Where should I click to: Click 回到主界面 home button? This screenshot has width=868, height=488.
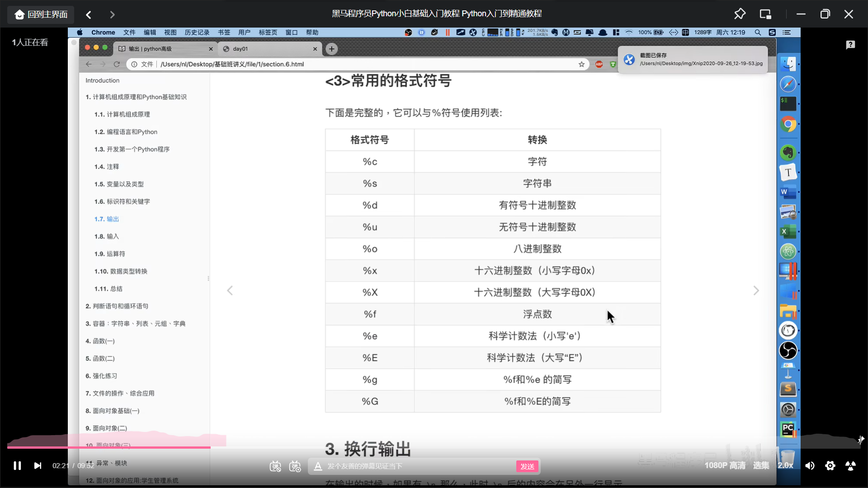point(41,14)
